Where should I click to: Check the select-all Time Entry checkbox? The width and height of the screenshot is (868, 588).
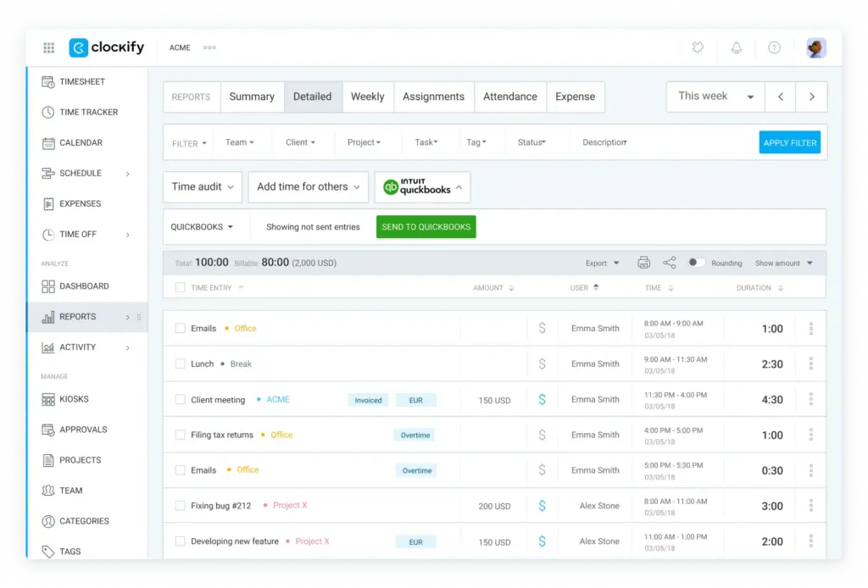point(180,287)
